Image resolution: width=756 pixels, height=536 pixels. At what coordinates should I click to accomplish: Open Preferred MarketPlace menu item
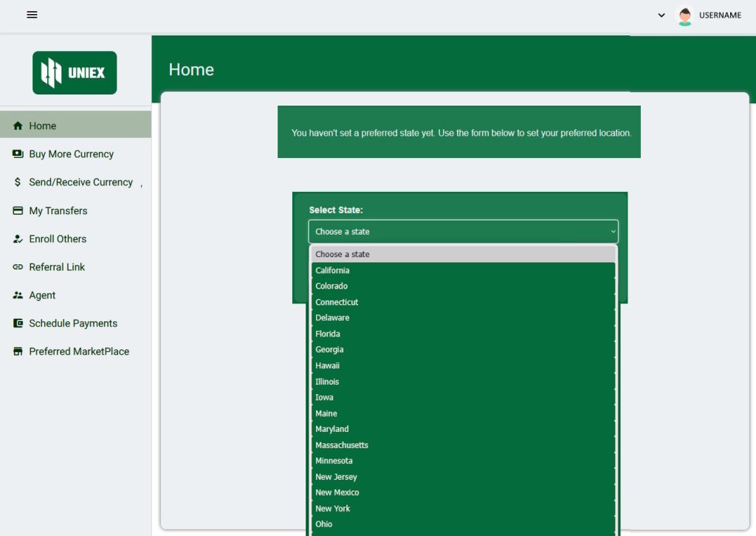79,351
